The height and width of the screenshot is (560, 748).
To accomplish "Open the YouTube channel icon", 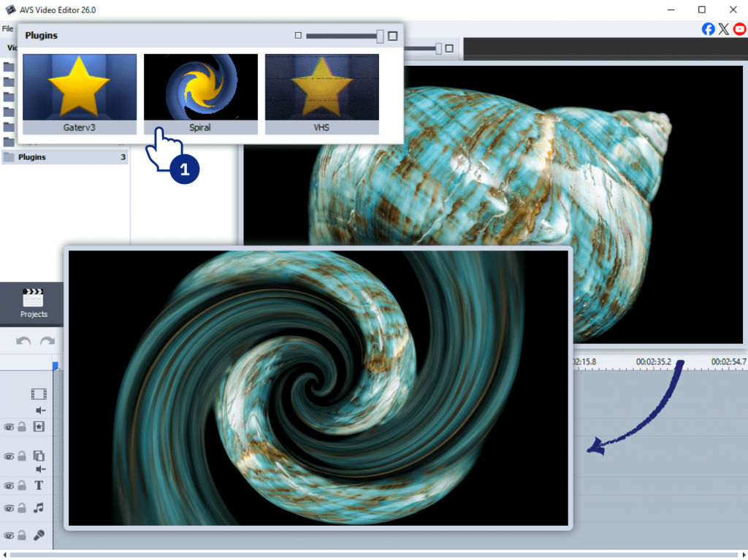I will click(x=740, y=29).
